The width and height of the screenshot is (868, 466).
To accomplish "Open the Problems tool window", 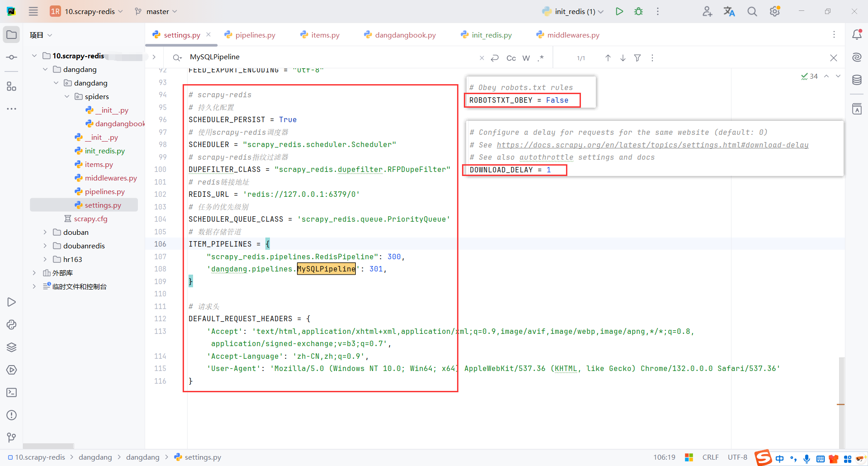I will click(x=11, y=415).
